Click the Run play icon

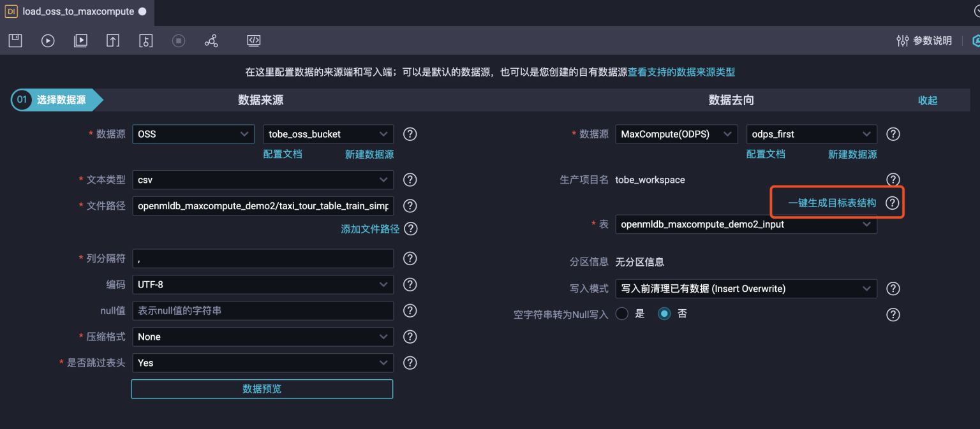[48, 41]
